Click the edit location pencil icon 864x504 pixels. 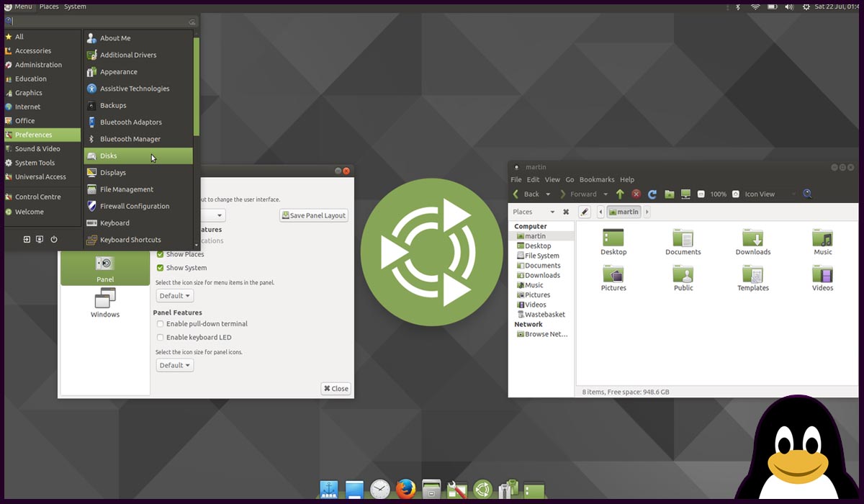tap(584, 212)
